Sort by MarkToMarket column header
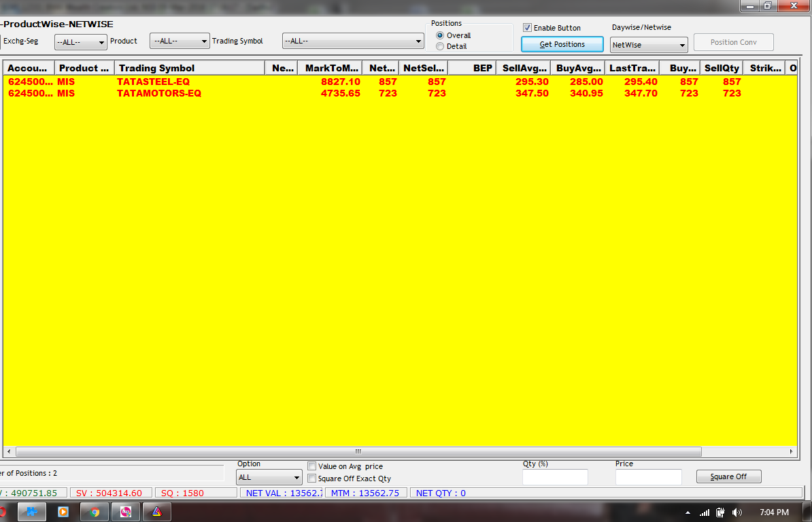 click(x=331, y=68)
